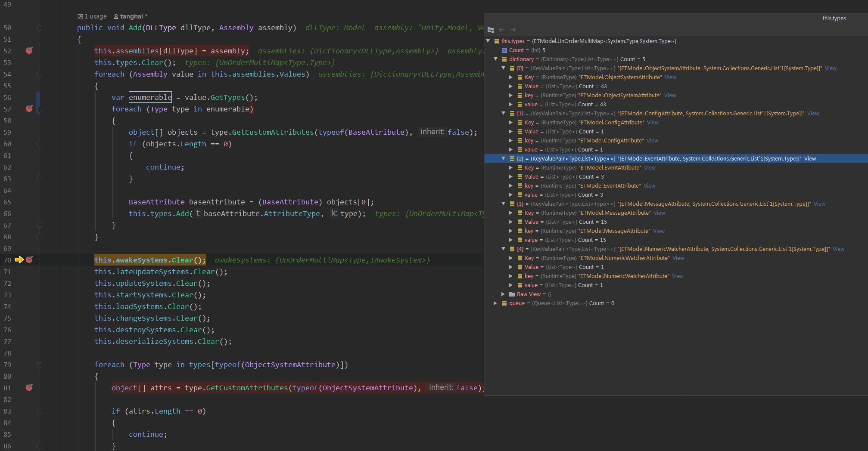Click the highlighted 'enumerable' variable on line 56
The image size is (868, 451).
(150, 97)
